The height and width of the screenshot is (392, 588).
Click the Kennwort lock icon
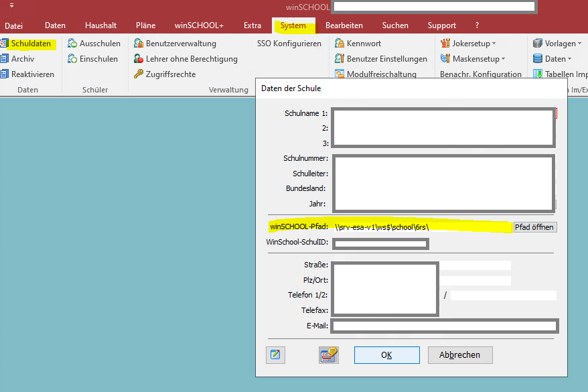click(x=340, y=43)
